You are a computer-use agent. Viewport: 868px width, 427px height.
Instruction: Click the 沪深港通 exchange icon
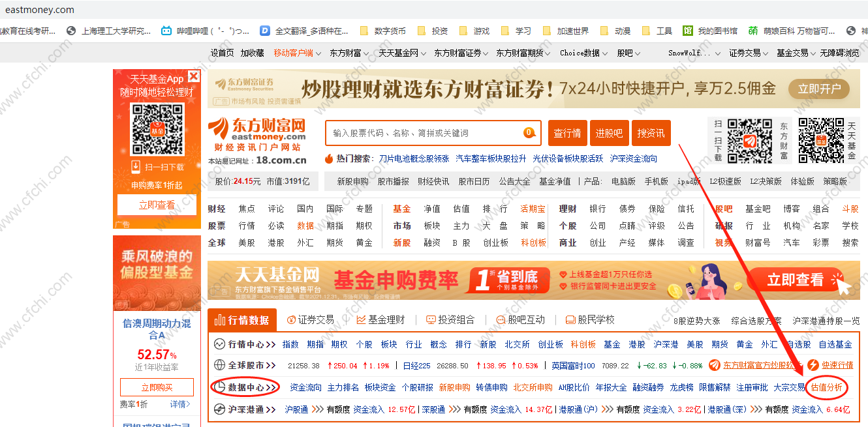[x=220, y=409]
